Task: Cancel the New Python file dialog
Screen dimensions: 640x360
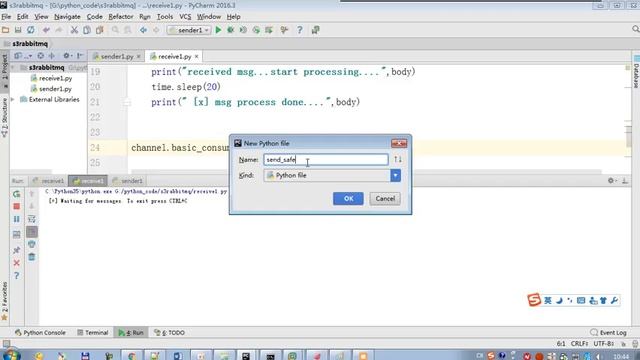Action: click(x=385, y=199)
